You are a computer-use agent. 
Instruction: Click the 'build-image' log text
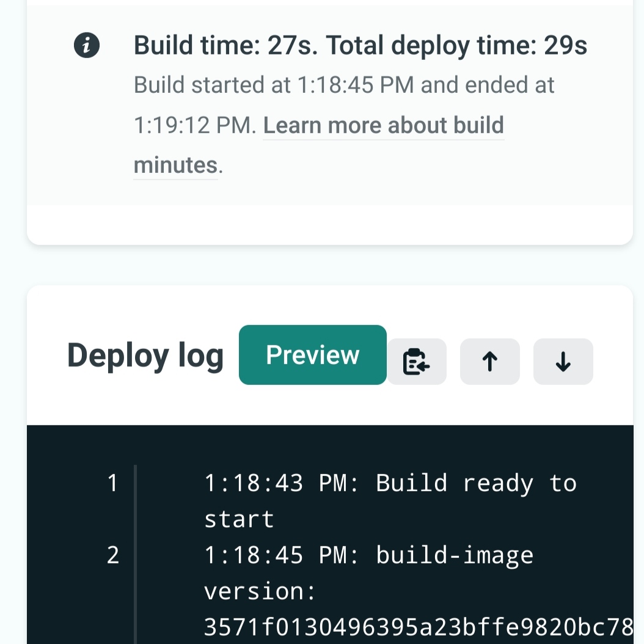tap(455, 556)
